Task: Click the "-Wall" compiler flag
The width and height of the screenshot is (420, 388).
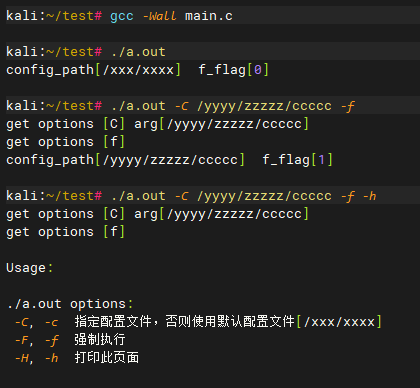Action: pos(159,16)
